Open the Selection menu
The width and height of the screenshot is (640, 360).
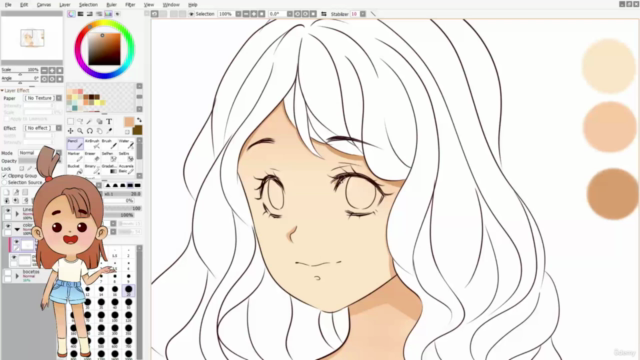coord(88,4)
